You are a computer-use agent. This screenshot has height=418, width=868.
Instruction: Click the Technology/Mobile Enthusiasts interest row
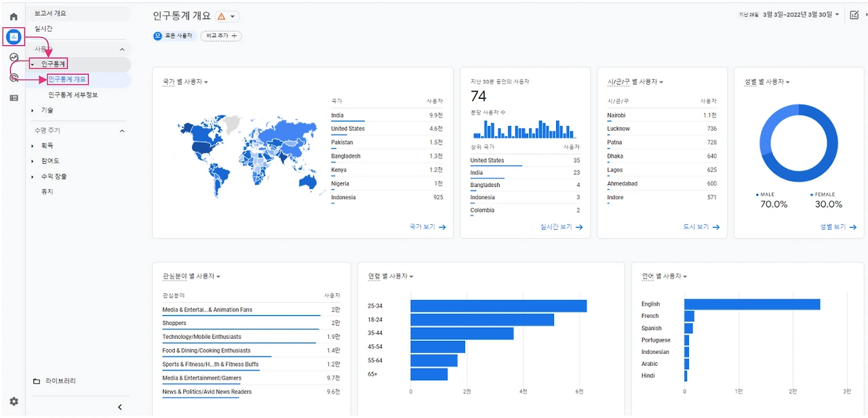[x=252, y=337]
